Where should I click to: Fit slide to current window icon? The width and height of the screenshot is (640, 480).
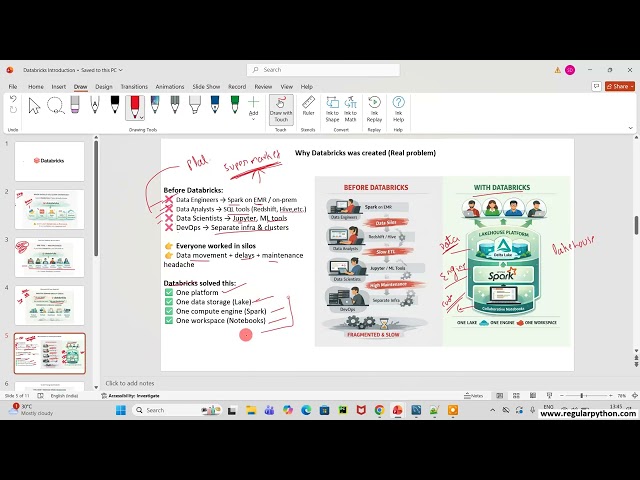pyautogui.click(x=635, y=396)
